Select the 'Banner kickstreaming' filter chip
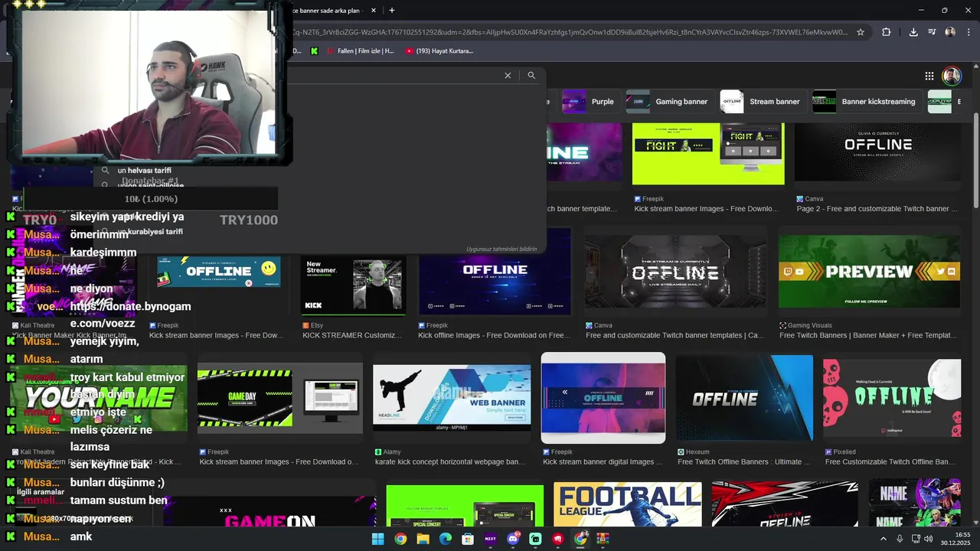The width and height of the screenshot is (980, 551). point(866,102)
